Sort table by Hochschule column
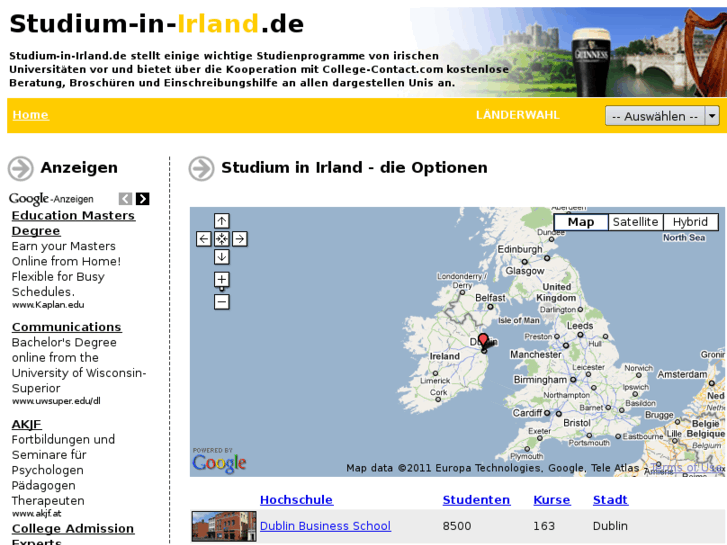 [296, 500]
